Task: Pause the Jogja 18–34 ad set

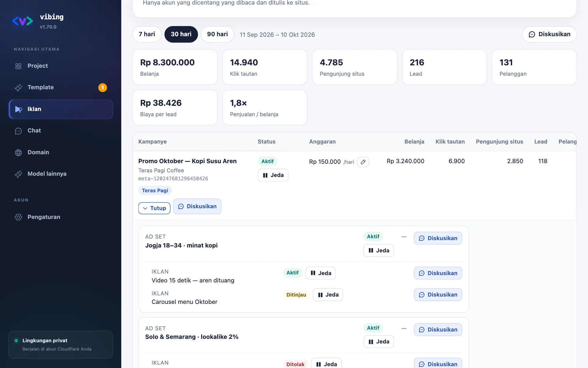Action: pos(379,251)
